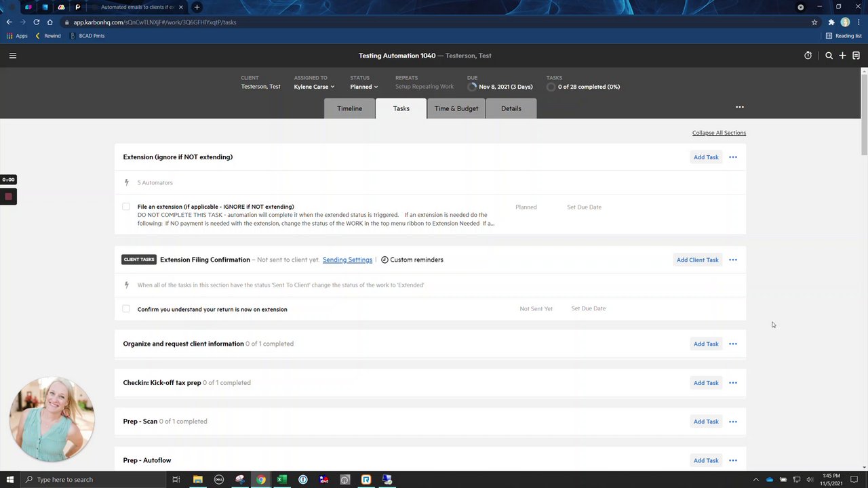868x488 pixels.
Task: Open the ellipsis menu for Extension Filing Confirmation
Action: click(x=733, y=260)
